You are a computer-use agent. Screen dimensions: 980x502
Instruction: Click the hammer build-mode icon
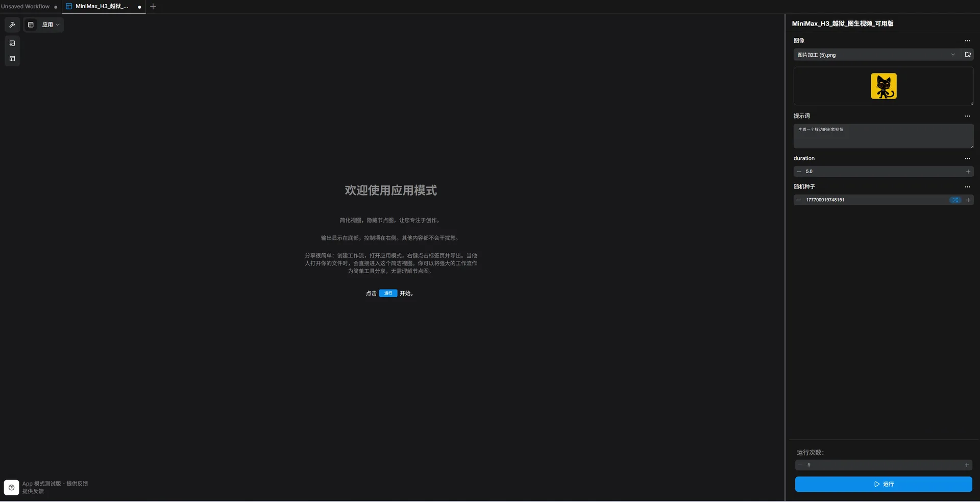12,25
